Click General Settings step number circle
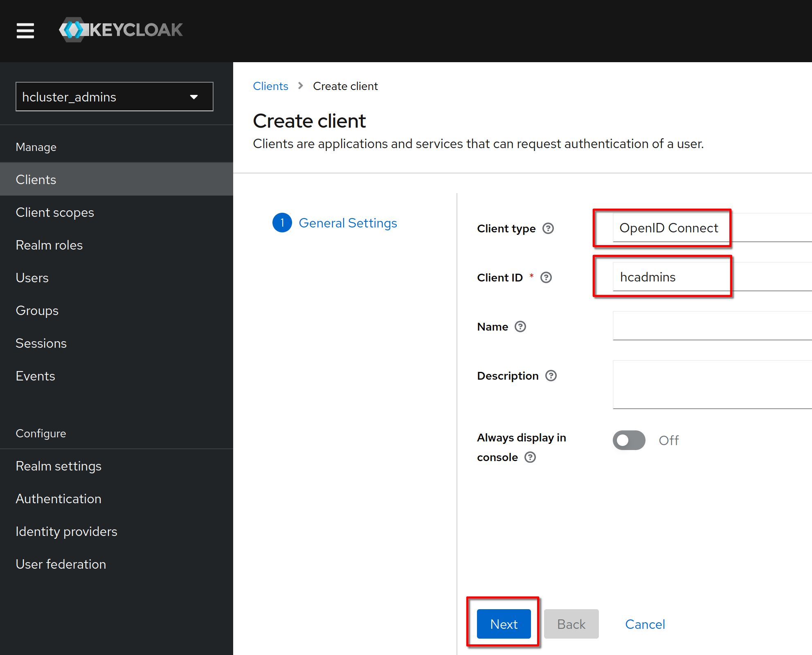The height and width of the screenshot is (655, 812). point(282,223)
